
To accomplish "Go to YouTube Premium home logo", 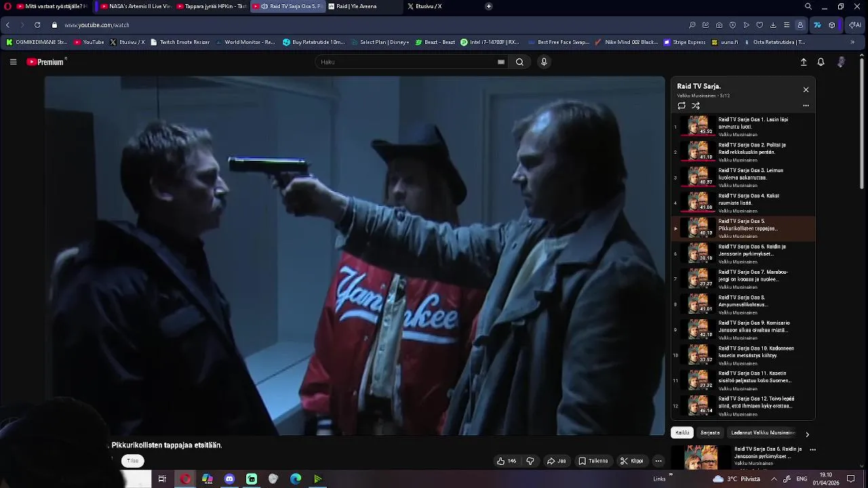I will pos(46,62).
